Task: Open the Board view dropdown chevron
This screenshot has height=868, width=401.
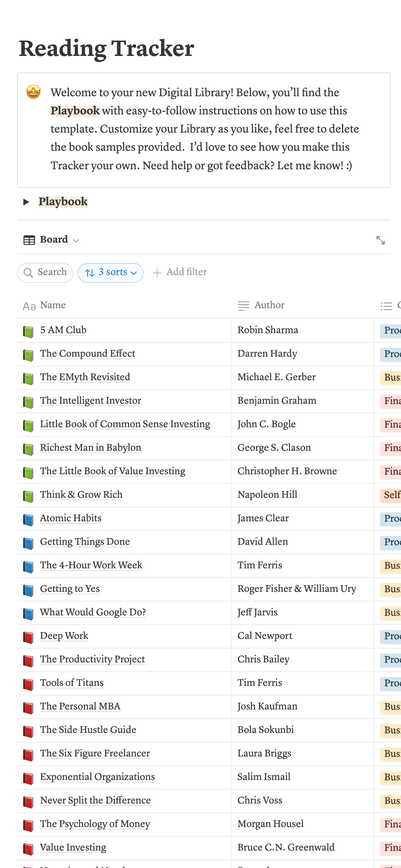Action: pyautogui.click(x=76, y=241)
